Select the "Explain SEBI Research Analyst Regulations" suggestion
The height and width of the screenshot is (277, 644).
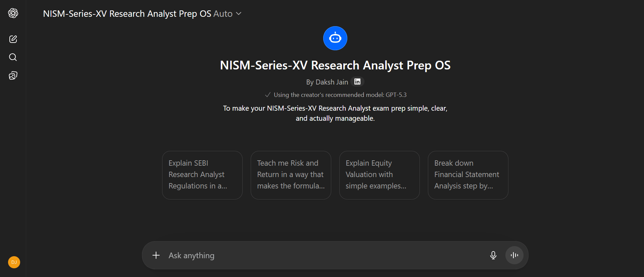pyautogui.click(x=202, y=175)
